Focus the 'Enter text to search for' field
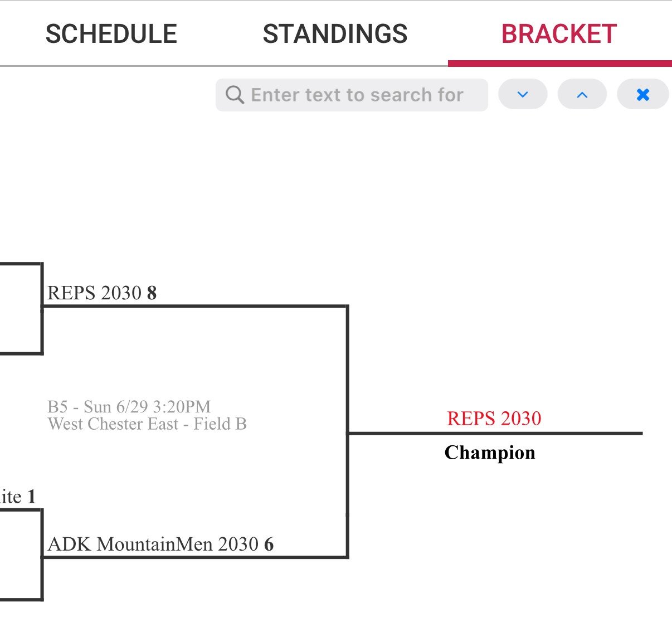672x632 pixels. pos(357,95)
